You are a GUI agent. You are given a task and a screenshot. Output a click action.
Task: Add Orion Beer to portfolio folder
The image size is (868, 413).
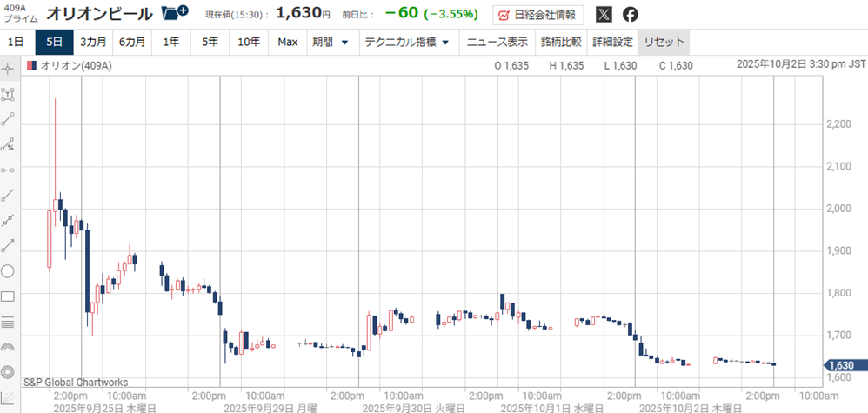175,13
